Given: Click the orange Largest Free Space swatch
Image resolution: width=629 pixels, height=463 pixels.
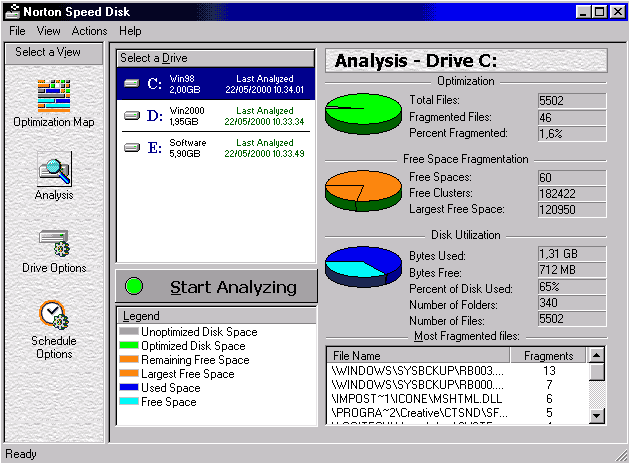Looking at the screenshot, I should pos(129,373).
